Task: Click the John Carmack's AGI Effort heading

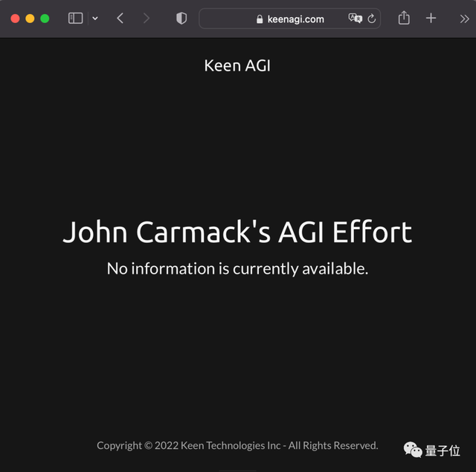Action: pyautogui.click(x=237, y=232)
